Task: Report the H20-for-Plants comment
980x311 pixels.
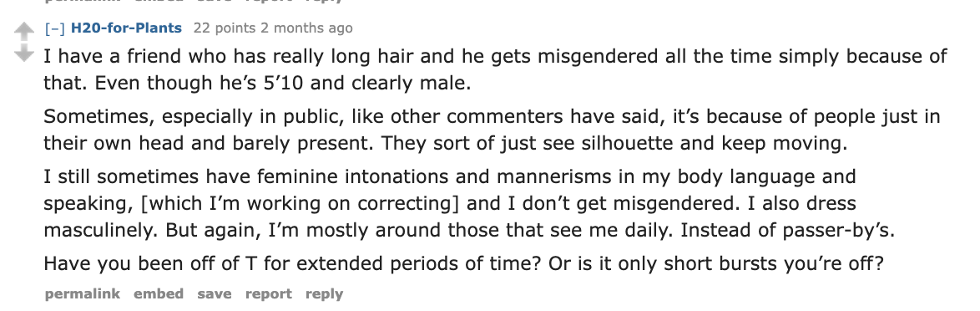Action: click(x=268, y=293)
